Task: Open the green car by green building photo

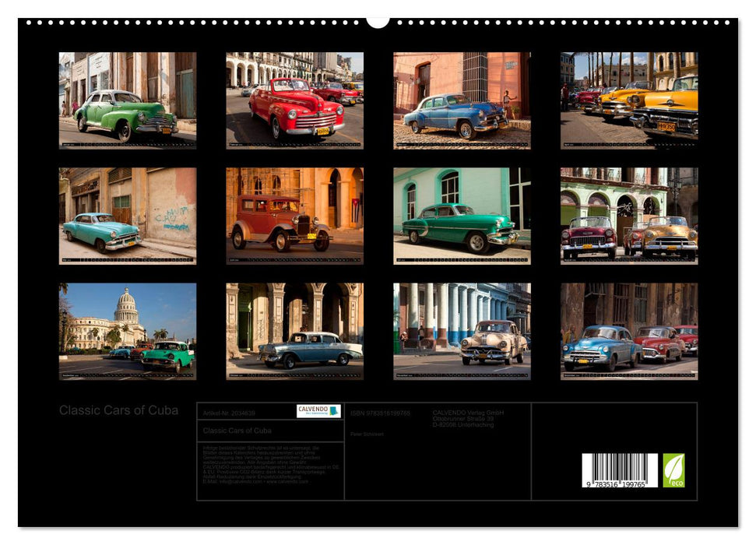Action: click(462, 216)
